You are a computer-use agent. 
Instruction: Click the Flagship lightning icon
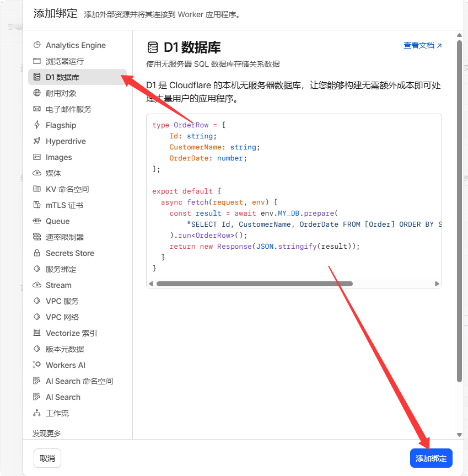tap(37, 125)
